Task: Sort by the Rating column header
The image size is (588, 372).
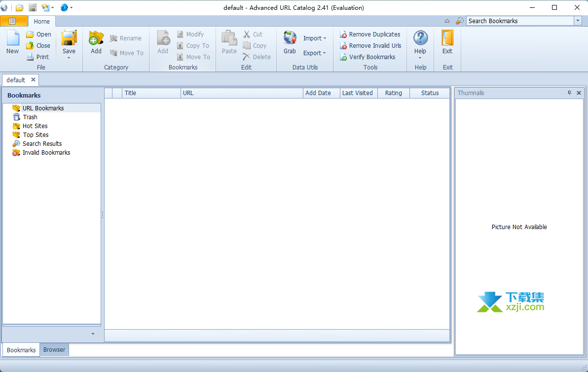Action: click(x=393, y=93)
